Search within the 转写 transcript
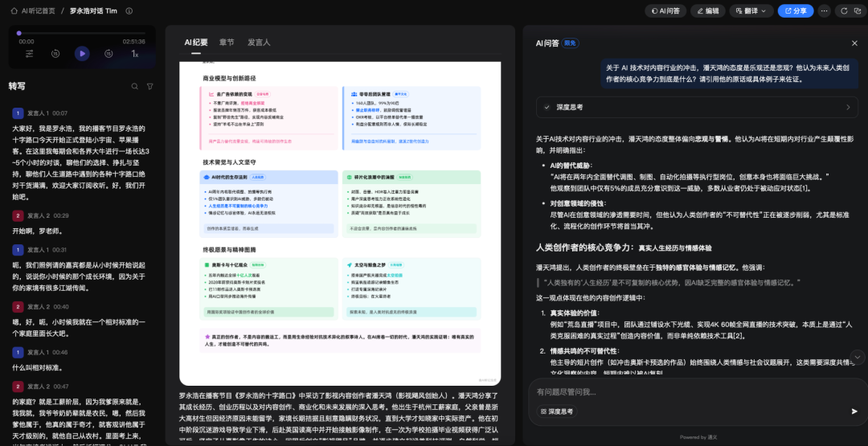Viewport: 868px width, 446px height. click(x=135, y=86)
